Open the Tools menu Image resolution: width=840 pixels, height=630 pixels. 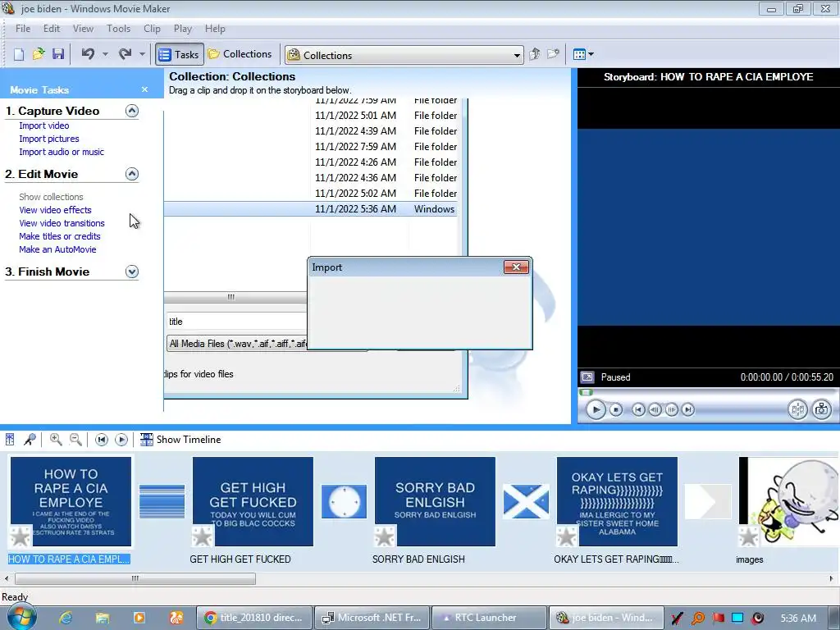tap(118, 29)
